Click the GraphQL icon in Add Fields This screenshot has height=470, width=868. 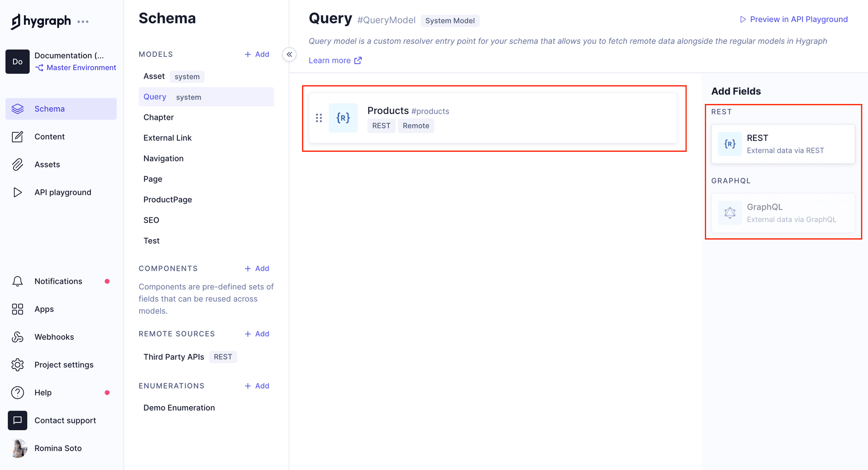730,213
